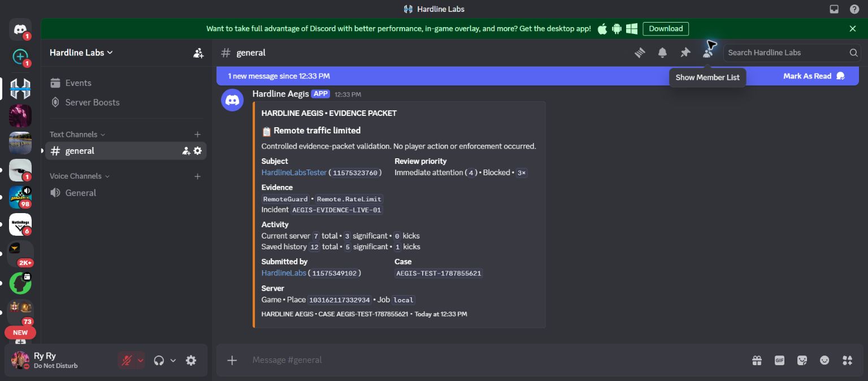Click the RemoteGuard evidence tag
This screenshot has width=868, height=381.
pyautogui.click(x=285, y=199)
